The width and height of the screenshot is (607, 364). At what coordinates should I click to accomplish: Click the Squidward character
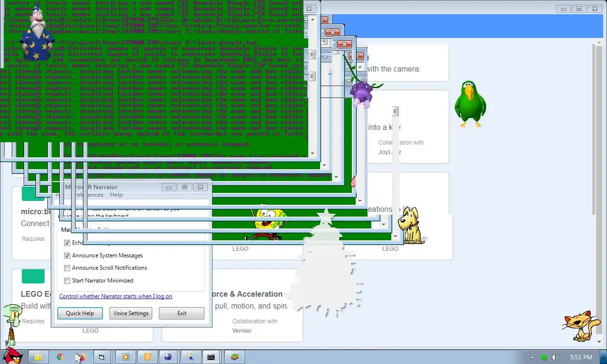tap(12, 325)
